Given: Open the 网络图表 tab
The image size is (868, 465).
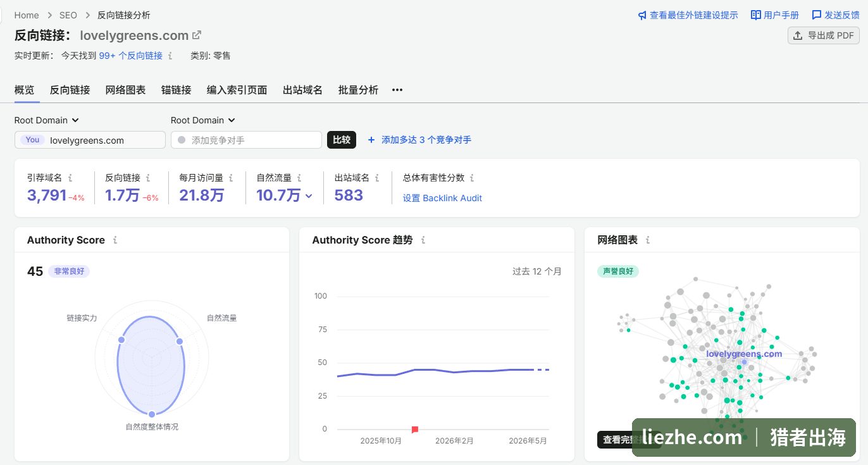Looking at the screenshot, I should pyautogui.click(x=126, y=90).
